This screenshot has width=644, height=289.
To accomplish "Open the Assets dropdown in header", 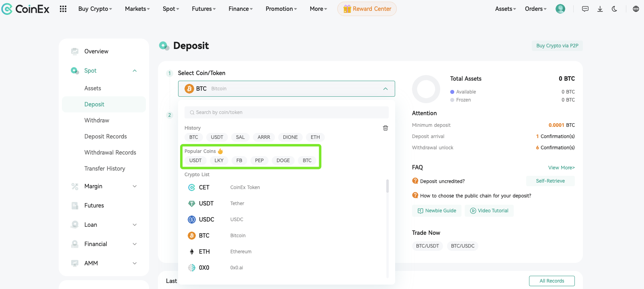I will (x=505, y=9).
